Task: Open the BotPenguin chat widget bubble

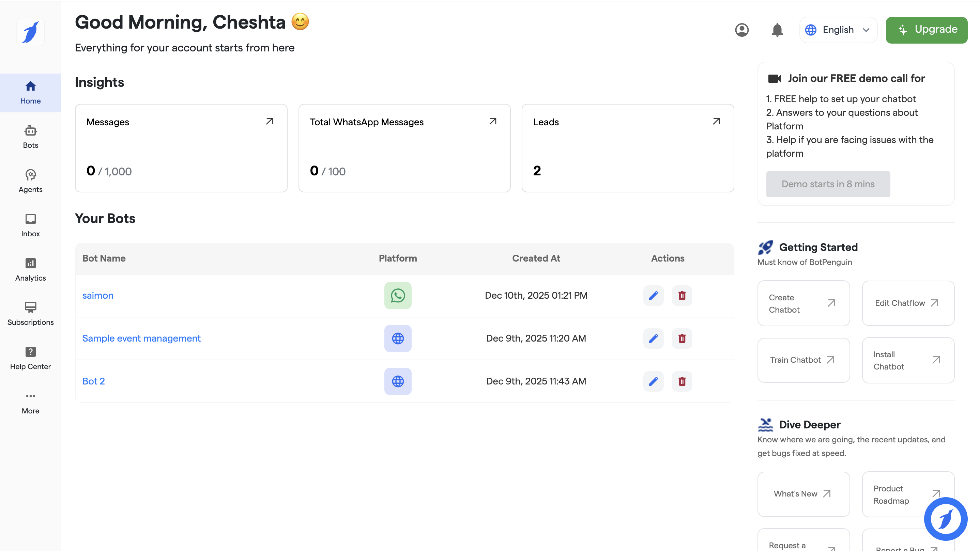Action: [x=945, y=519]
